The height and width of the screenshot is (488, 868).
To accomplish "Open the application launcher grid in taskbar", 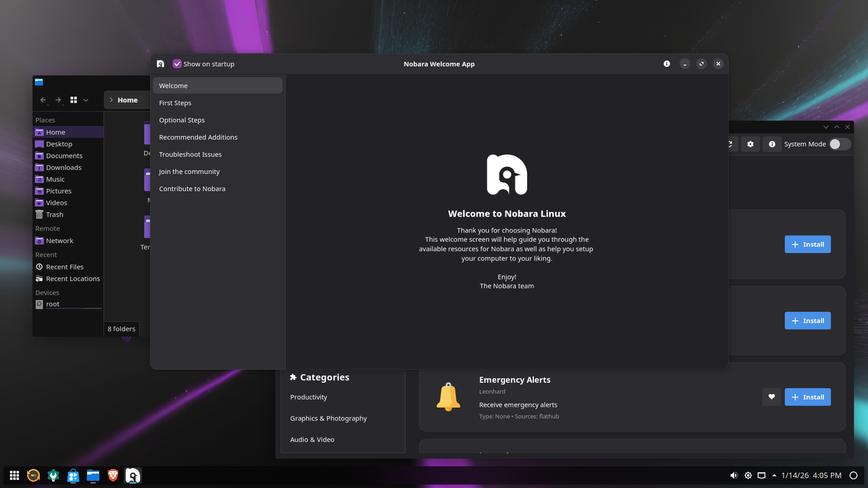I will (x=14, y=475).
